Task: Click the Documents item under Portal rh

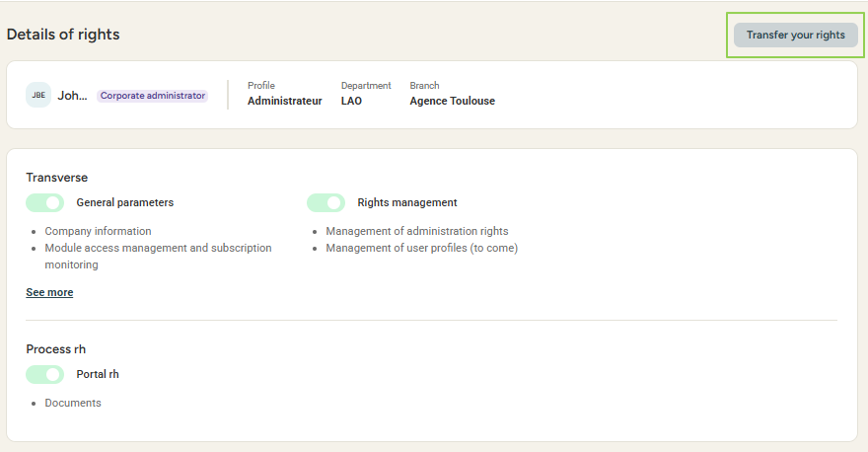Action: [73, 403]
